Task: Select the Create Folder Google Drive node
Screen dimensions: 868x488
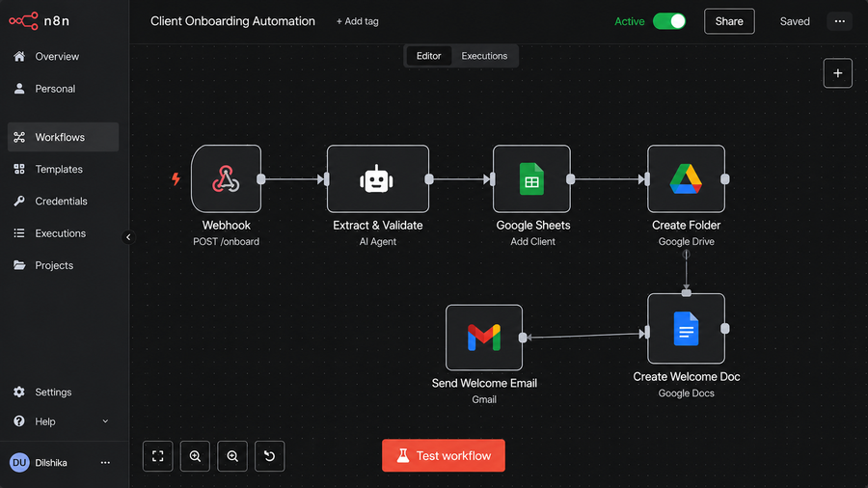Action: 686,178
